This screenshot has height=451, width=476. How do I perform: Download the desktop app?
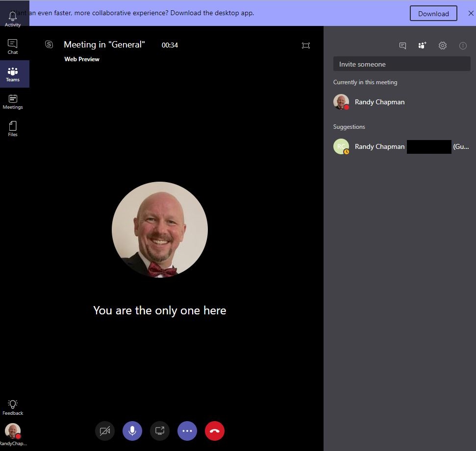tap(433, 14)
